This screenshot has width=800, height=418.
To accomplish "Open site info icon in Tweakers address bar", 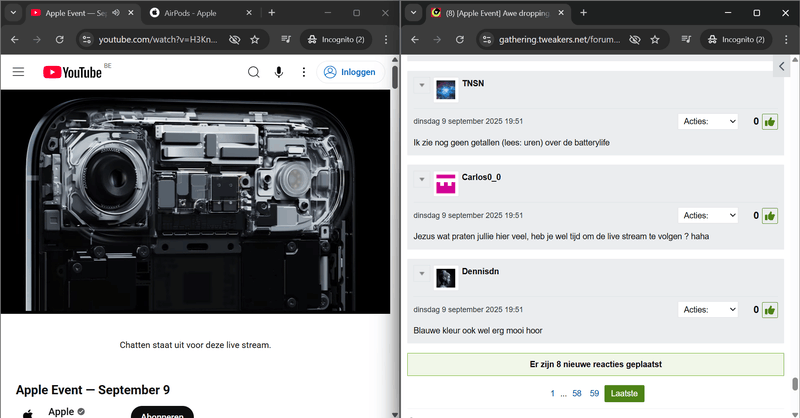I will click(487, 39).
